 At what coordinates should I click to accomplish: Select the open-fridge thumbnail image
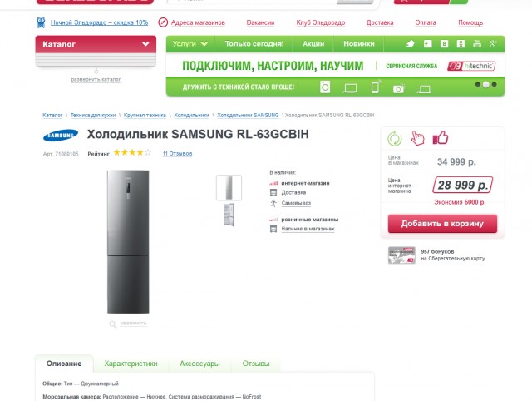point(229,215)
